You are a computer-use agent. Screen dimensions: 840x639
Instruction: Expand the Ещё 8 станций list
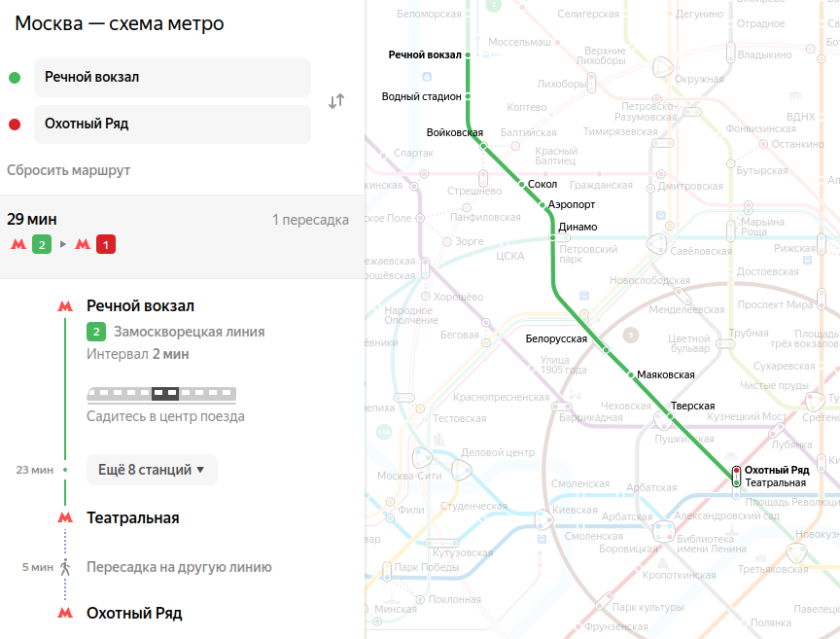pos(152,470)
